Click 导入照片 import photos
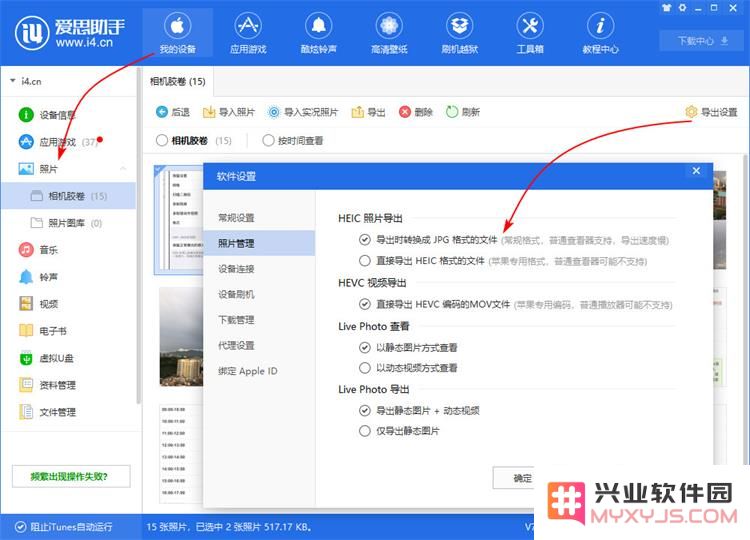 pyautogui.click(x=228, y=112)
